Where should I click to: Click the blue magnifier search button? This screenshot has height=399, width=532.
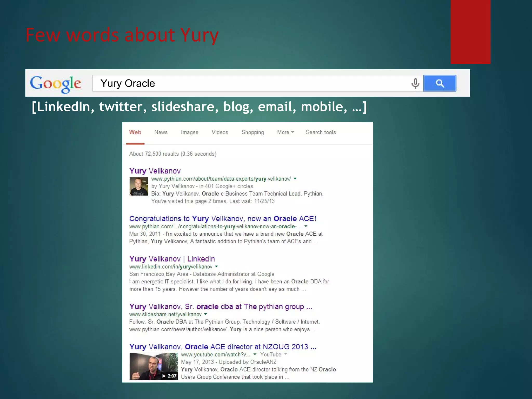point(440,83)
